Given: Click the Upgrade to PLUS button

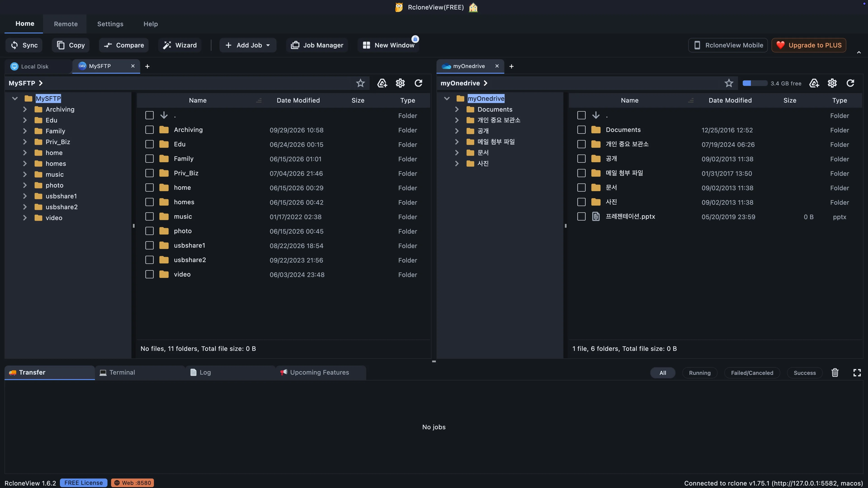Looking at the screenshot, I should [x=809, y=45].
